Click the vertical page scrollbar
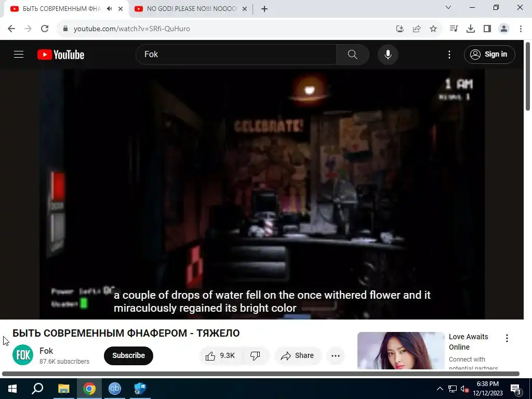The height and width of the screenshot is (399, 532). click(x=528, y=76)
